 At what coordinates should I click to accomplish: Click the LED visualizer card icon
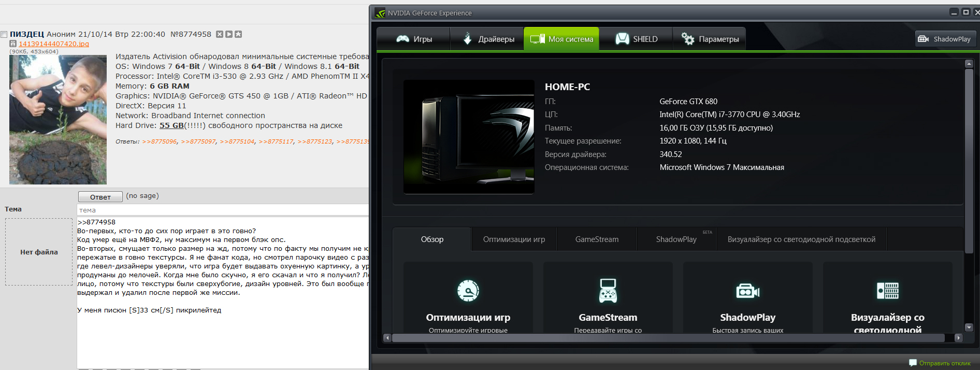coord(888,291)
